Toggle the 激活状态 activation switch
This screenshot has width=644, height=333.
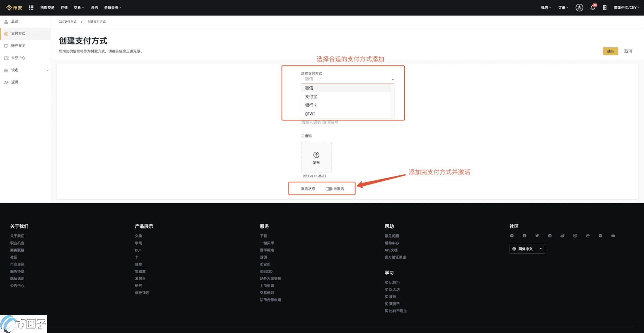click(x=329, y=189)
